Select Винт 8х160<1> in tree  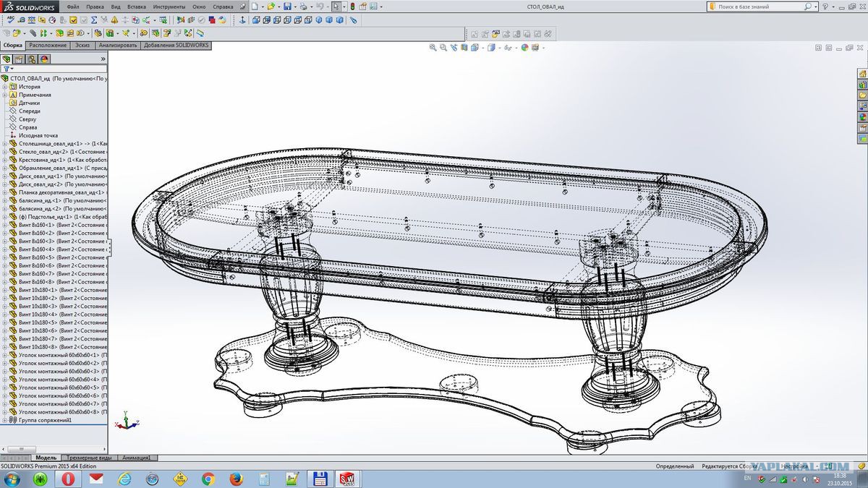[x=58, y=225]
